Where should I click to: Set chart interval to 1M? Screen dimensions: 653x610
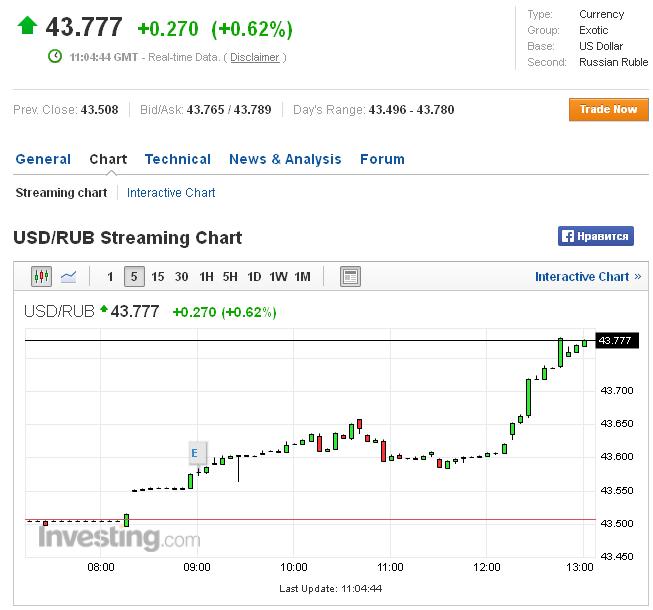[x=302, y=276]
